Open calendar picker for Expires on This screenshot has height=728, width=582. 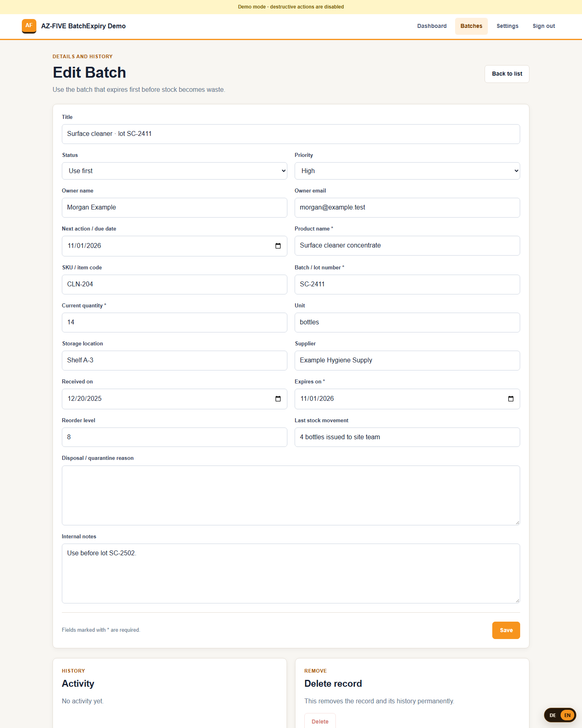tap(511, 399)
